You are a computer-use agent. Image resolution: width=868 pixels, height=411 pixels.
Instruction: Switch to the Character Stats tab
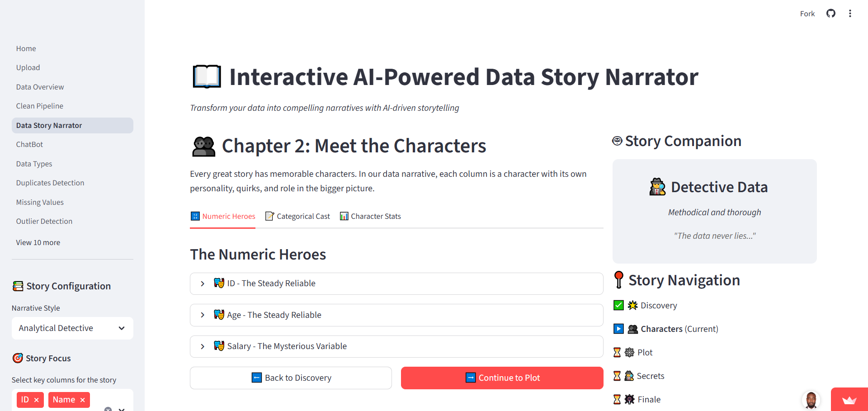[x=370, y=216]
